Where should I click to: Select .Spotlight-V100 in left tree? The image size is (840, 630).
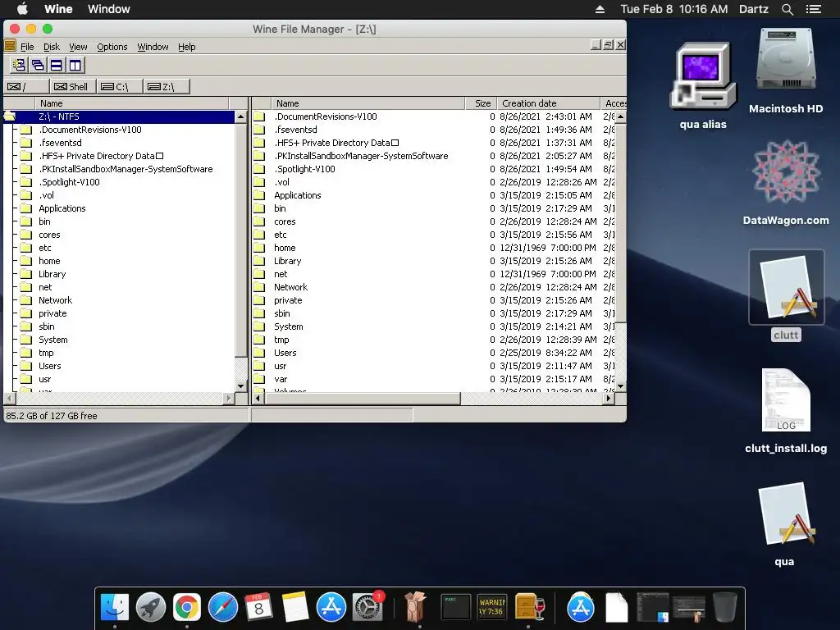pyautogui.click(x=69, y=182)
